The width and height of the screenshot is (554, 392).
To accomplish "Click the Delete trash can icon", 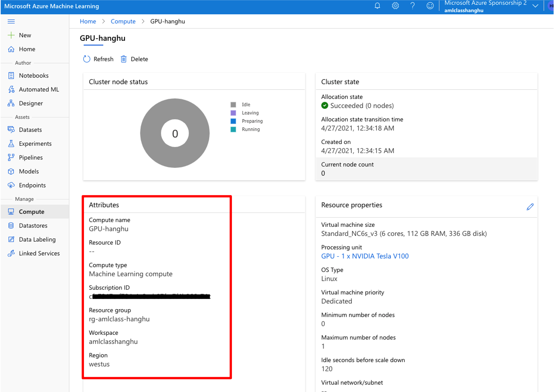I will click(124, 59).
